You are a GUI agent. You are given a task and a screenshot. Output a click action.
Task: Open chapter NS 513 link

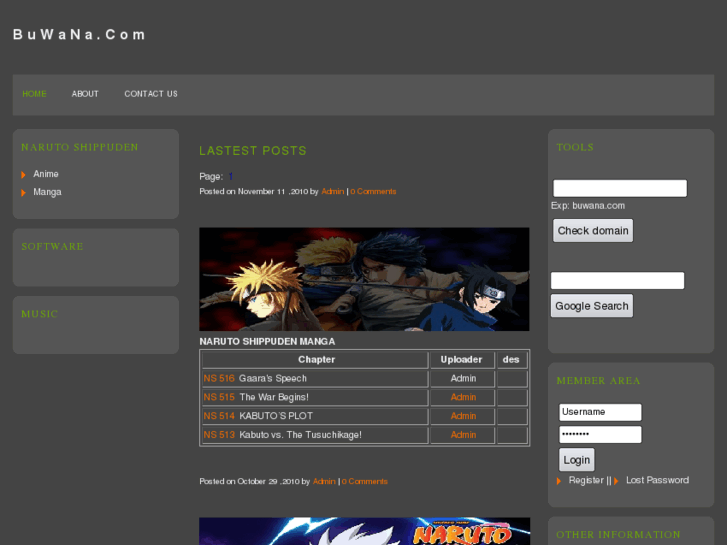pos(219,435)
